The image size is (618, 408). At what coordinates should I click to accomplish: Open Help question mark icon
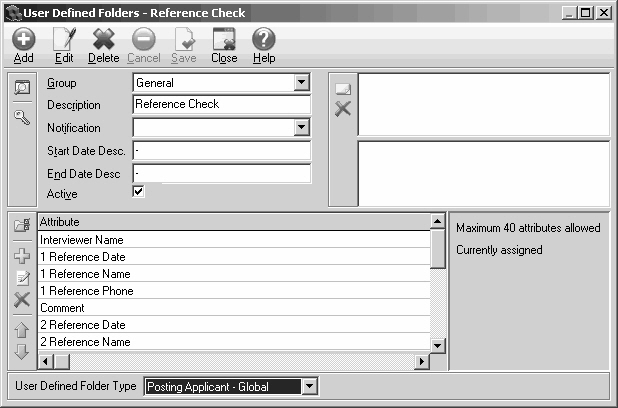[263, 40]
